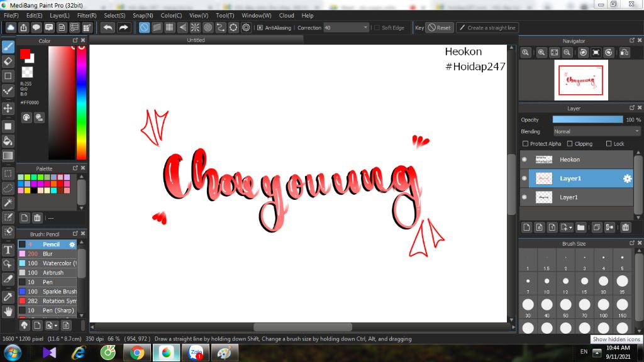Check the Protect Alpha option
The width and height of the screenshot is (644, 362).
coord(525,144)
